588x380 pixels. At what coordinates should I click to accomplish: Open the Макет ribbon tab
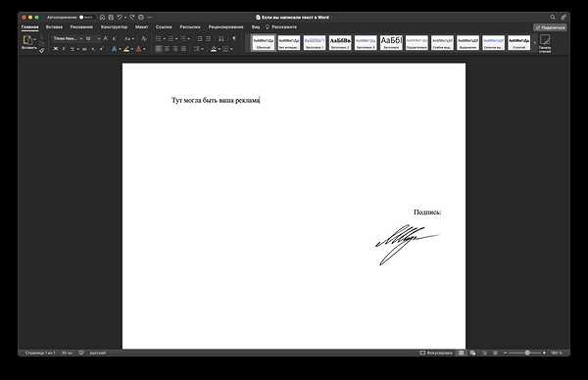[x=141, y=27]
